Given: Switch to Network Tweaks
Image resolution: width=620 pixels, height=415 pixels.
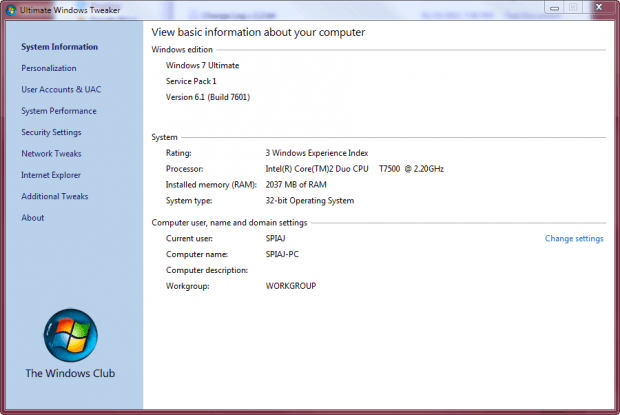Looking at the screenshot, I should 51,153.
